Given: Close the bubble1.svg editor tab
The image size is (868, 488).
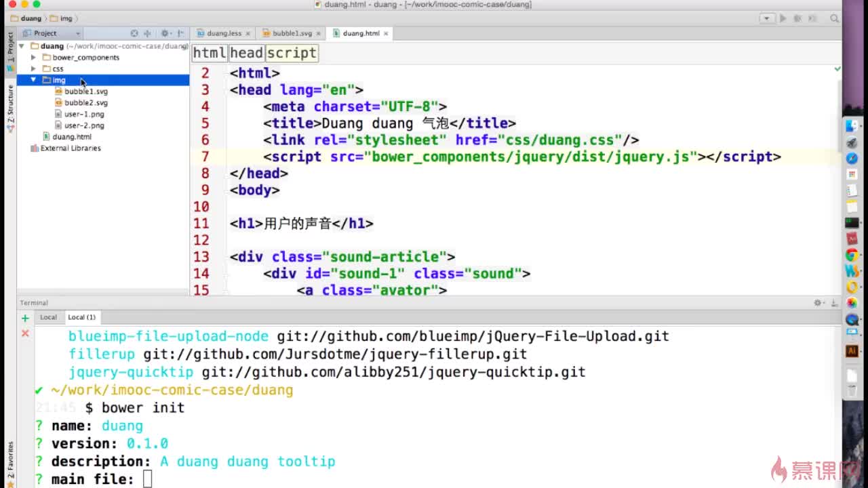Looking at the screenshot, I should pyautogui.click(x=319, y=33).
